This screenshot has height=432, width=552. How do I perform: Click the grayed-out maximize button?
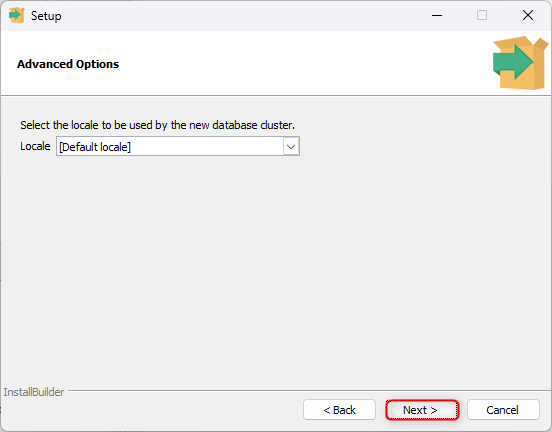coord(482,15)
